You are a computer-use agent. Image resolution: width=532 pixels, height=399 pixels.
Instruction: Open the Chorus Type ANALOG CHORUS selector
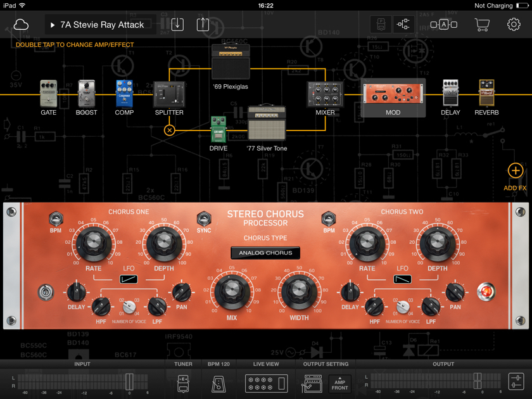(x=265, y=253)
